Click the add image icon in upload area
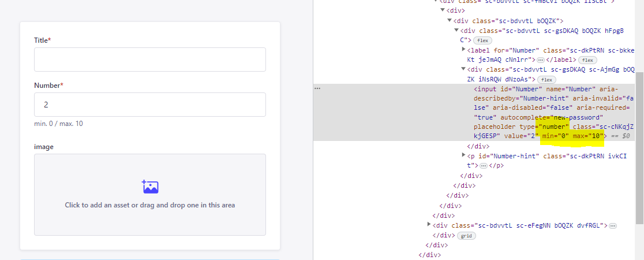This screenshot has width=644, height=260. [150, 187]
